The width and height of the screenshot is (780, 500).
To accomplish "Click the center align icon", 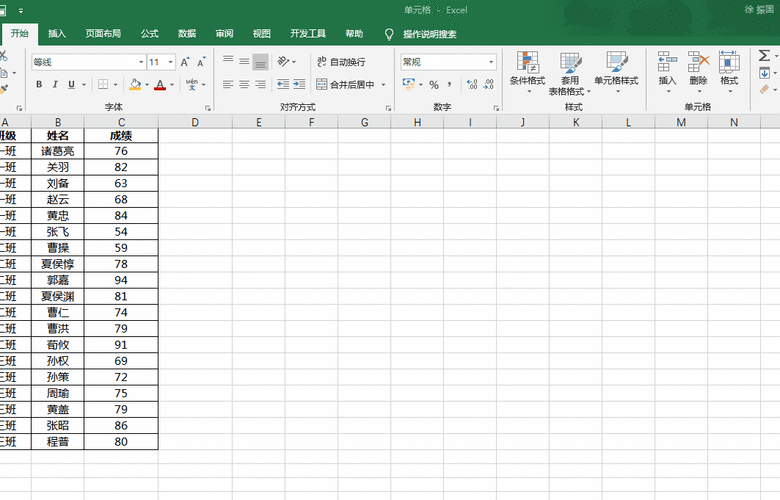I will (x=244, y=85).
